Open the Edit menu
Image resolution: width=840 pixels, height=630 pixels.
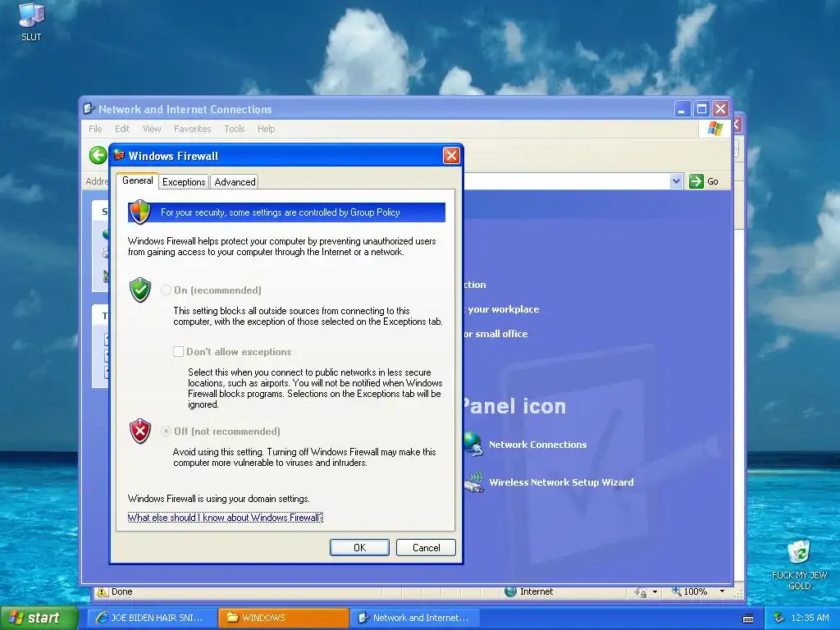[122, 129]
